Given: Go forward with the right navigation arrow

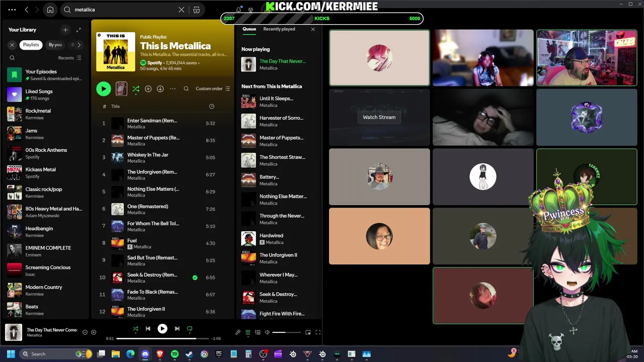Looking at the screenshot, I should [x=38, y=10].
